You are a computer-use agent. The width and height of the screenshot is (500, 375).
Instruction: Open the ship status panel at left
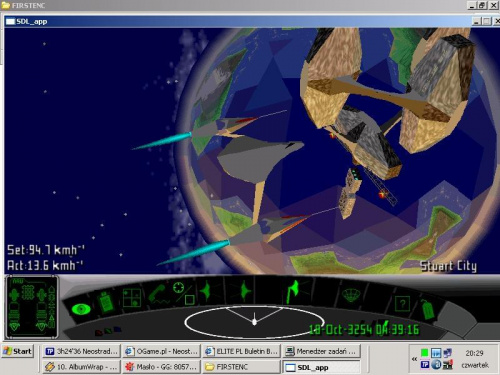32,307
